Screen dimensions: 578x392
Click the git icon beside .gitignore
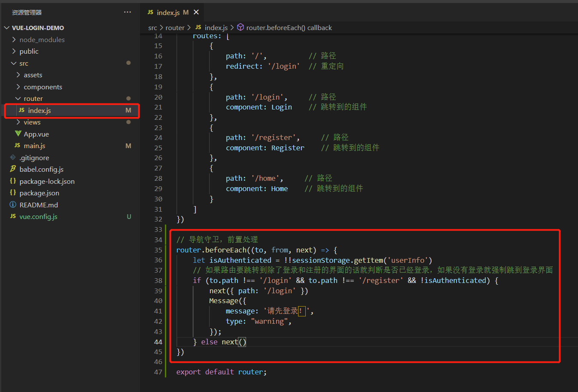tap(13, 157)
